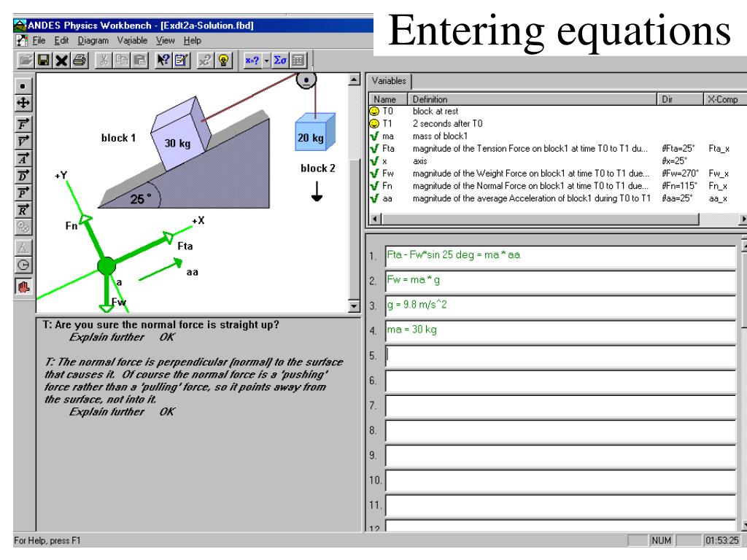Click equation 2 field 'Fw = ma * g'

pos(561,281)
